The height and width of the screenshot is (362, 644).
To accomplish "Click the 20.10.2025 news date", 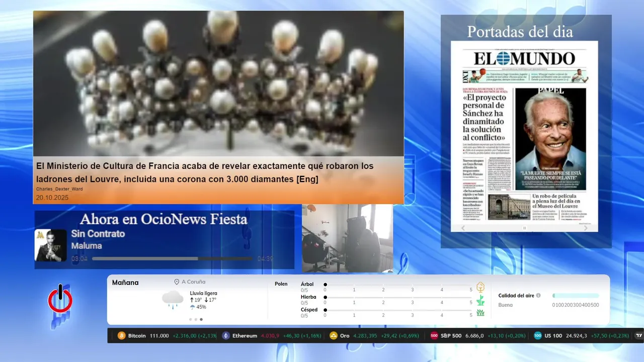I will tap(52, 198).
